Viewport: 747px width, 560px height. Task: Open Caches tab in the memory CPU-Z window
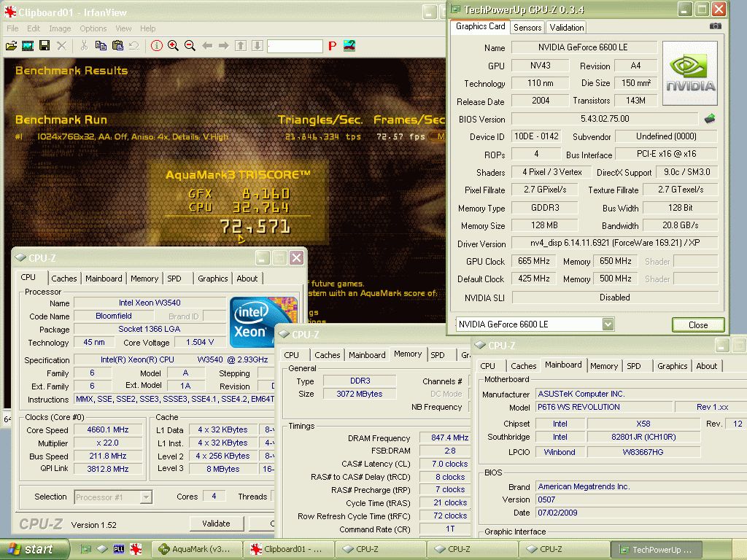(x=328, y=355)
